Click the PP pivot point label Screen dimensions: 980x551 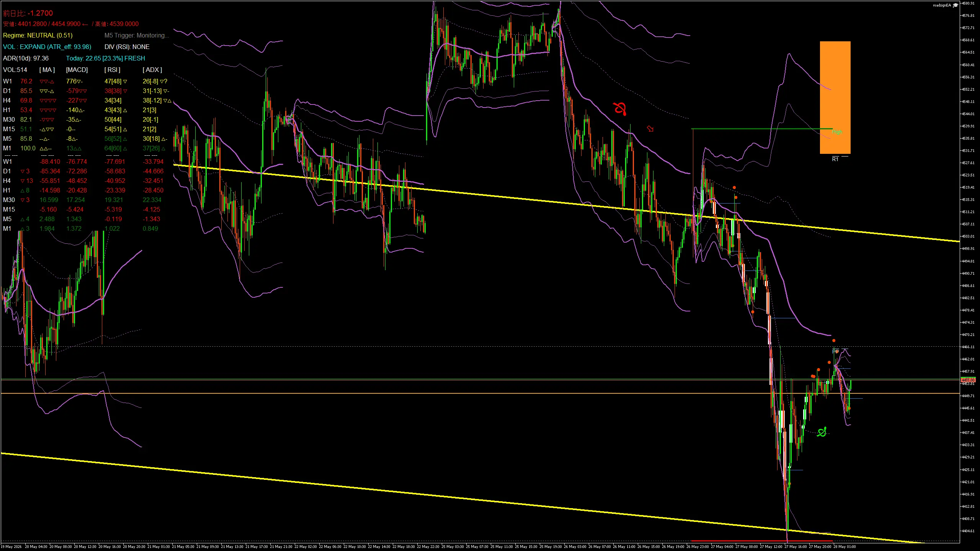pyautogui.click(x=835, y=351)
